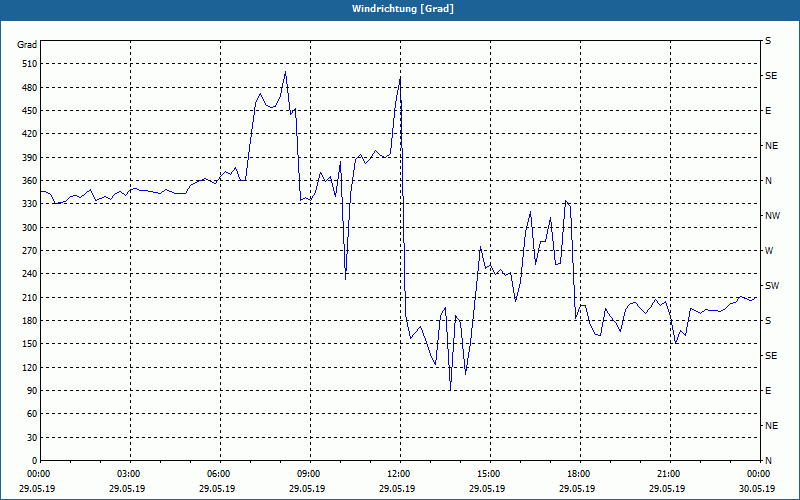Select the 120 y-axis value
The image size is (800, 500).
30,367
